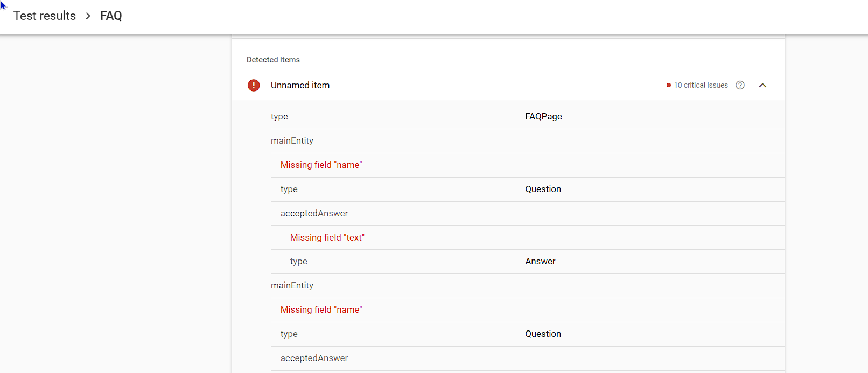Click the help question mark icon

[740, 85]
